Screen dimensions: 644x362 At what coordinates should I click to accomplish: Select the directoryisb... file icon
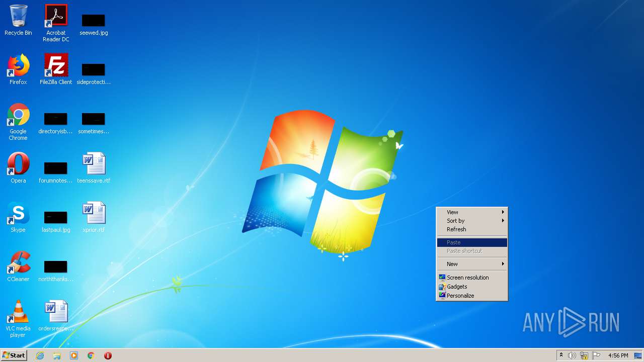(56, 123)
